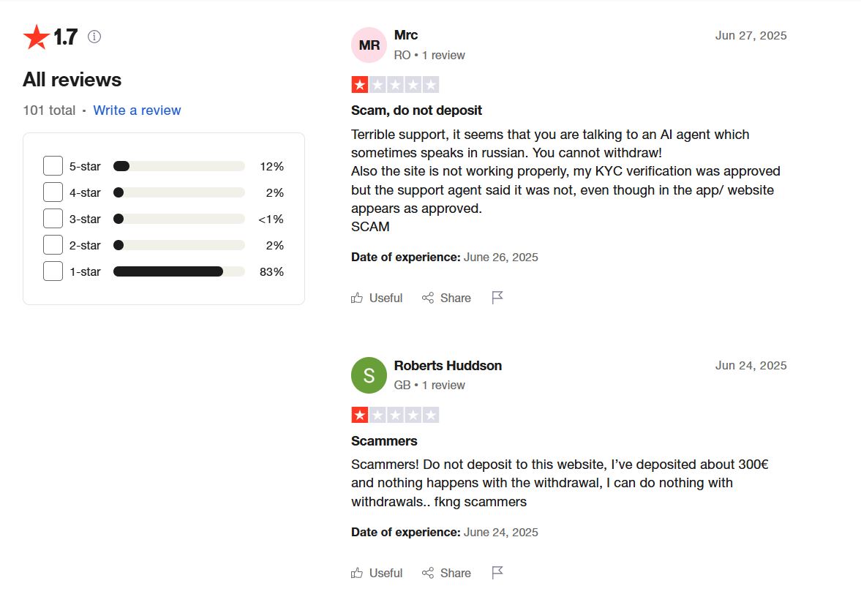Flag Mrc's review with the flag icon

497,298
